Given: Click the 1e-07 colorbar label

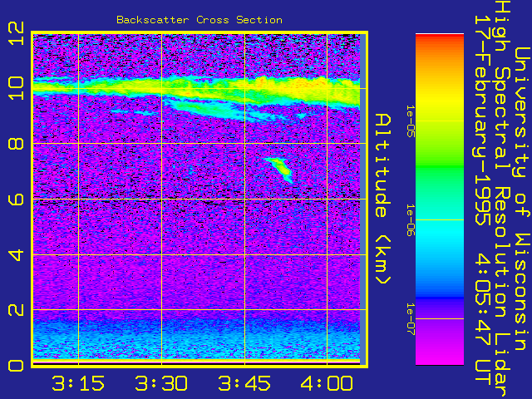Looking at the screenshot, I should [411, 319].
